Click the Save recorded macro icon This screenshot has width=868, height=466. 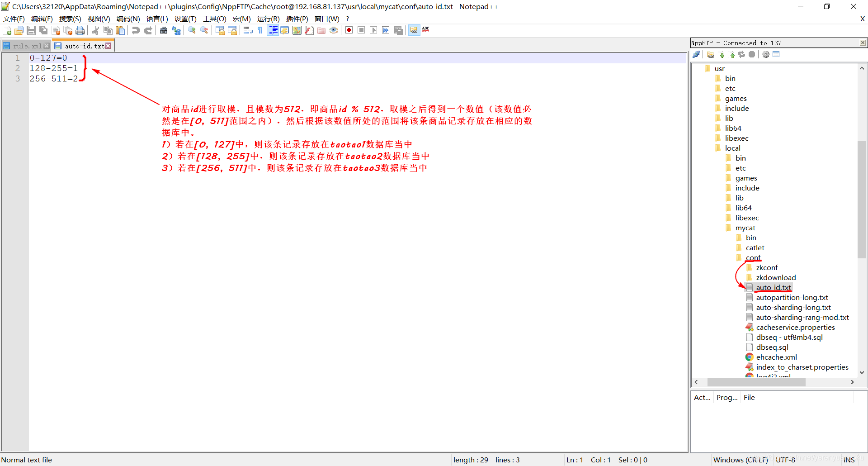click(x=398, y=30)
